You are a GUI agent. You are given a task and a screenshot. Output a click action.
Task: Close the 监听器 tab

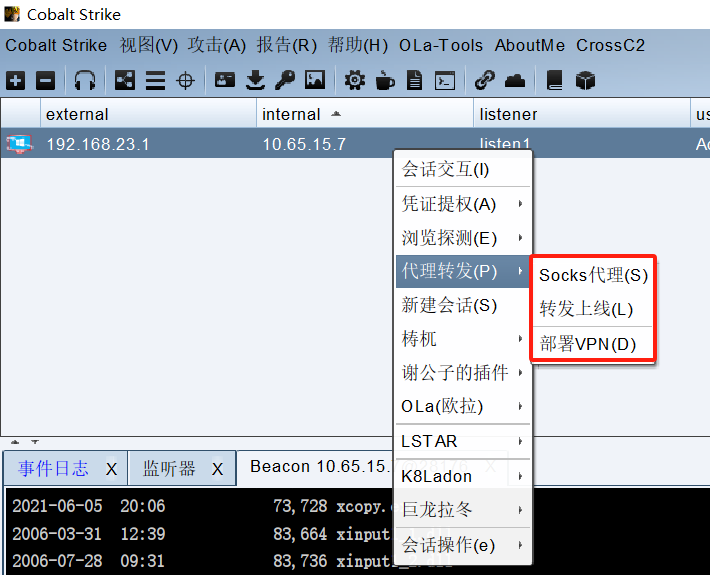click(217, 470)
